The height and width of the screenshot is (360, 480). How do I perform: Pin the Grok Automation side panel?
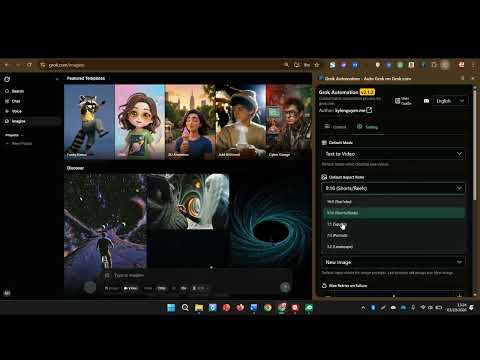click(462, 78)
